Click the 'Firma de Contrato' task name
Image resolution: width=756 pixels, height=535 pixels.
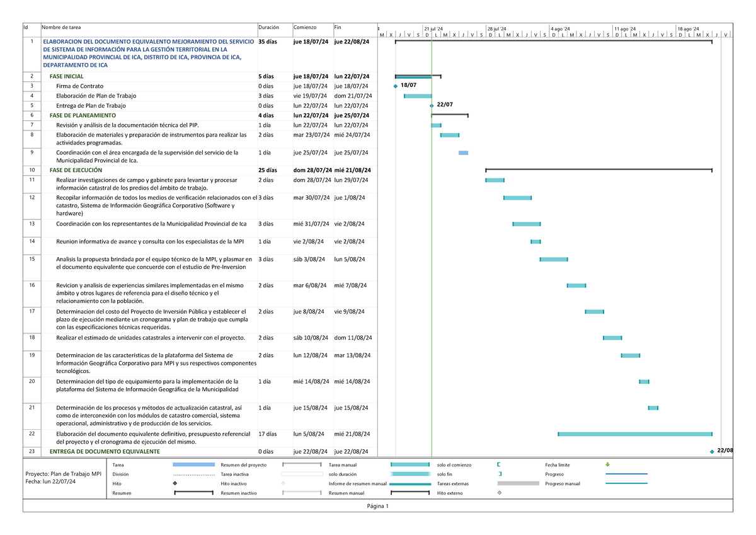click(80, 86)
